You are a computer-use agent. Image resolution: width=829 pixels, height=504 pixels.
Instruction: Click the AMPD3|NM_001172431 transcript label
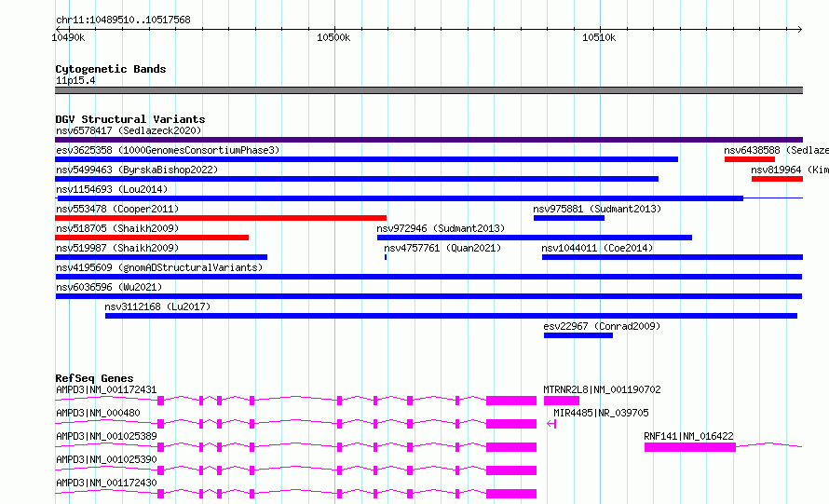pyautogui.click(x=106, y=389)
